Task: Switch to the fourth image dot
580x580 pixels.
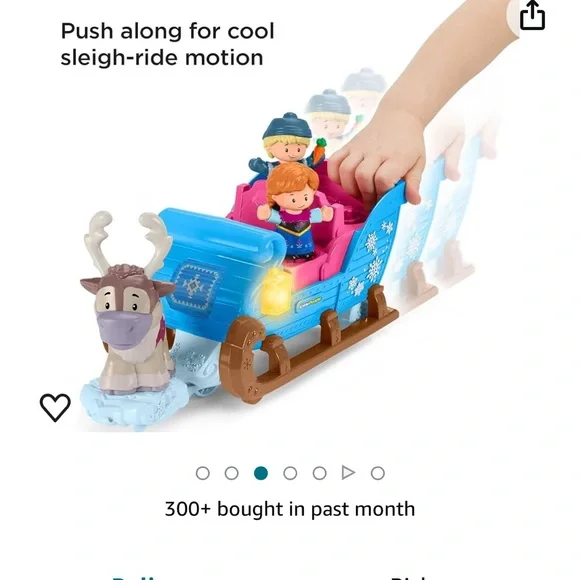Action: click(x=290, y=473)
